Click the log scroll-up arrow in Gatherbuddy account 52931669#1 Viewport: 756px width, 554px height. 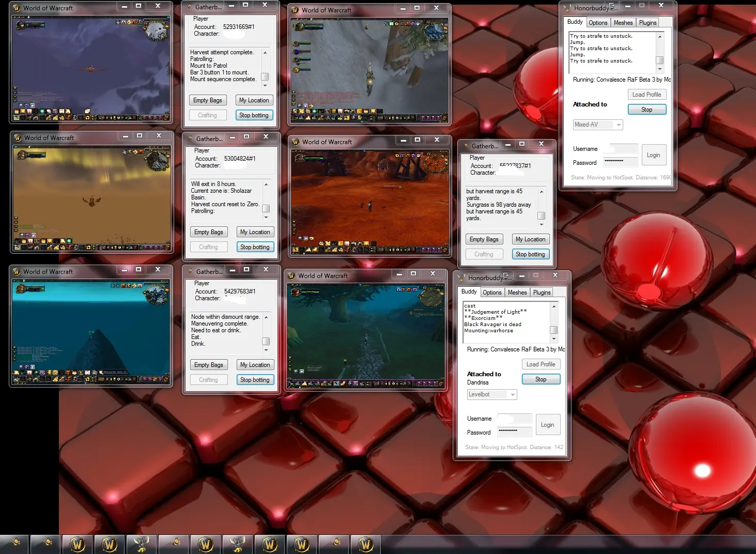265,53
